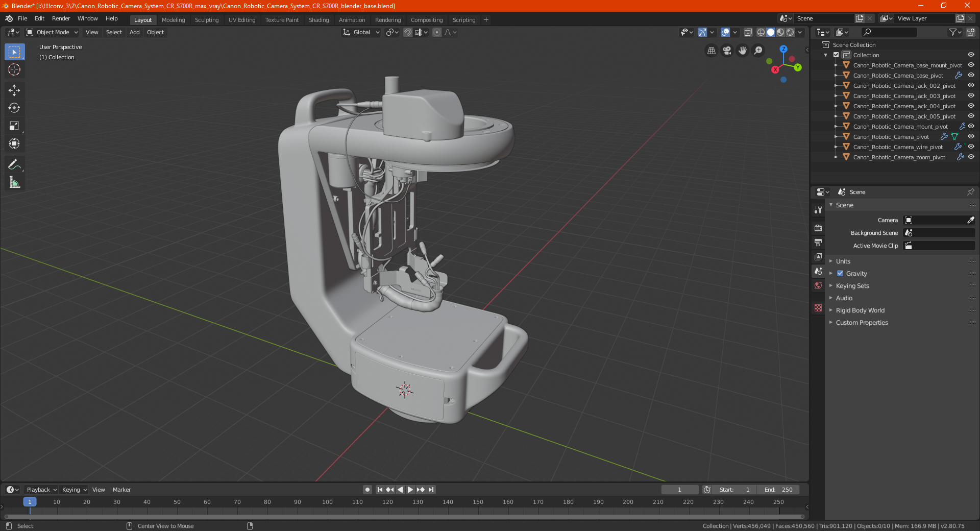The height and width of the screenshot is (531, 980).
Task: Toggle auto keying record button
Action: pyautogui.click(x=367, y=490)
